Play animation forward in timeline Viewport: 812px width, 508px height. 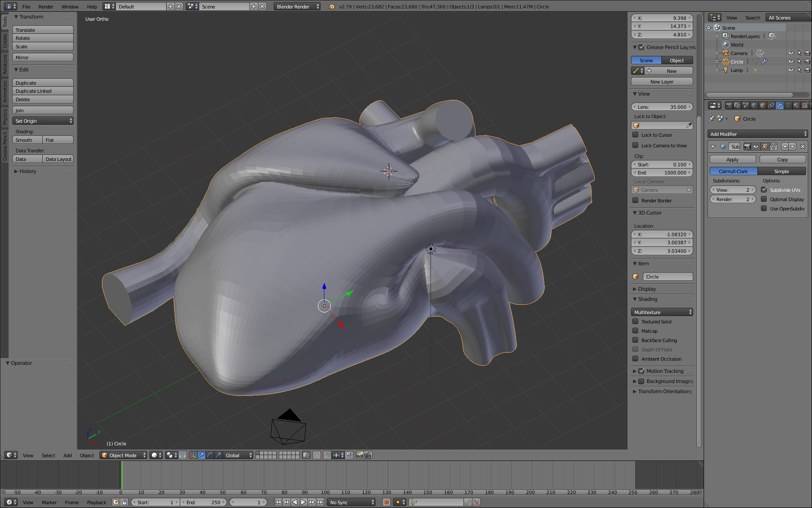pos(303,502)
